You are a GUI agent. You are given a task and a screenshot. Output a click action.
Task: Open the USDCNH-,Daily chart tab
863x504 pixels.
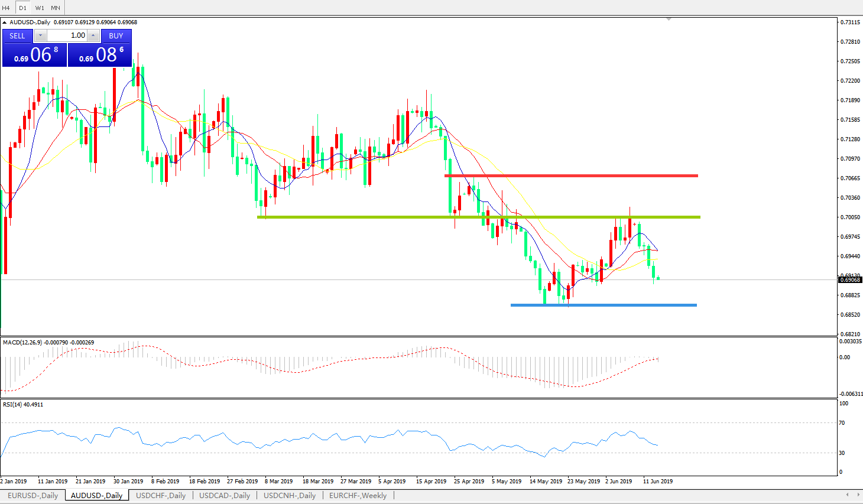click(290, 496)
